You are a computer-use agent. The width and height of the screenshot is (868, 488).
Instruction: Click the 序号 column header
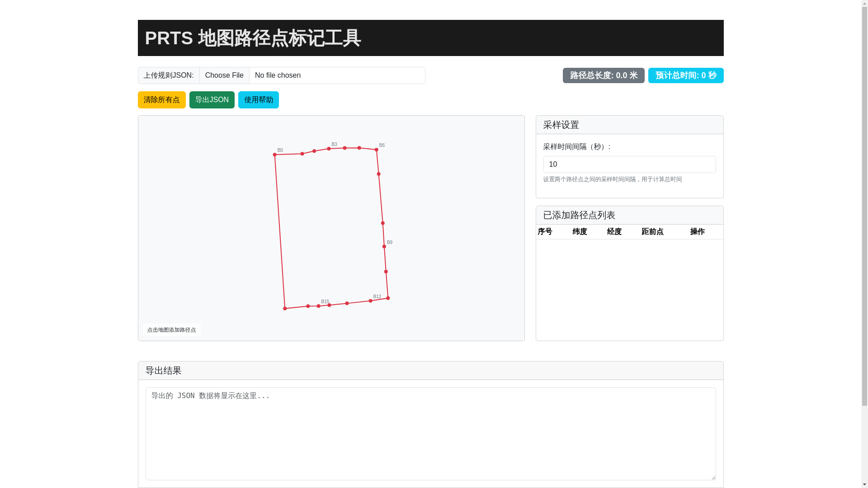pos(545,232)
